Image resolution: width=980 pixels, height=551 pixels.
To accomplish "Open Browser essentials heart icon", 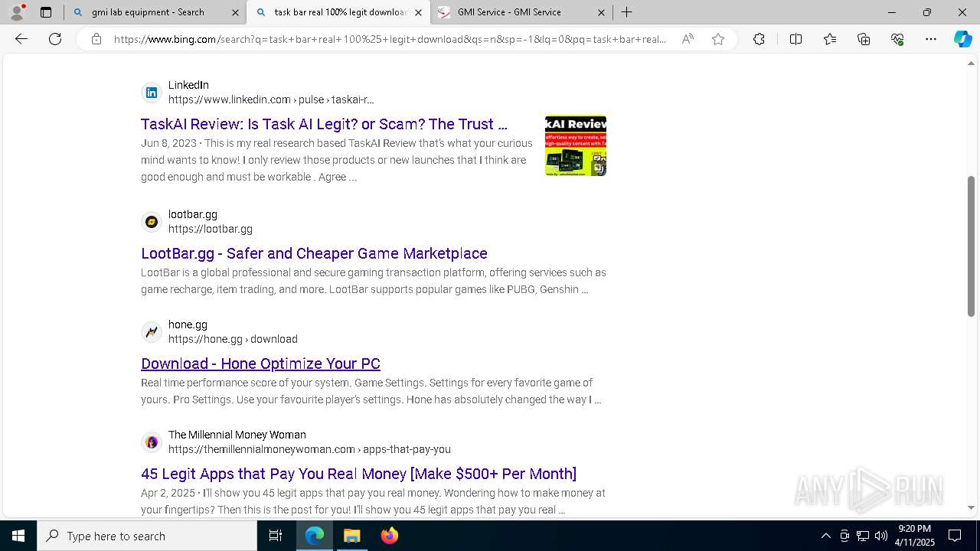I will tap(897, 39).
